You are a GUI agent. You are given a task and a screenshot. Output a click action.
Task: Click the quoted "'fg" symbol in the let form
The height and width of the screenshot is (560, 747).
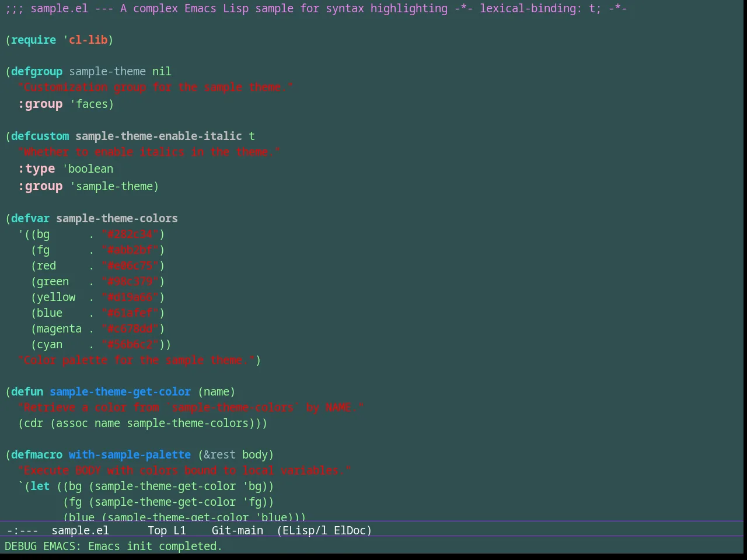pos(252,502)
